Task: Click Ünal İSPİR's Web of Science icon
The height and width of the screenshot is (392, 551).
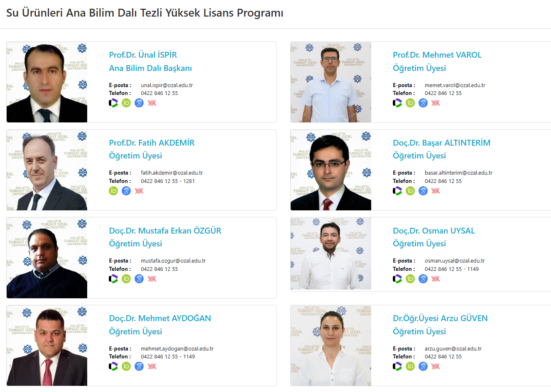Action: point(113,103)
